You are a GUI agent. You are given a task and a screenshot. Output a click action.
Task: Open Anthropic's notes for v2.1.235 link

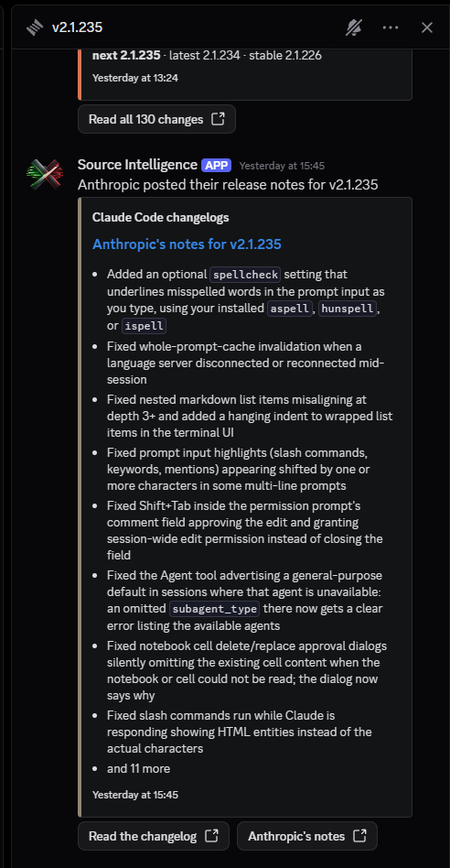[x=187, y=244]
